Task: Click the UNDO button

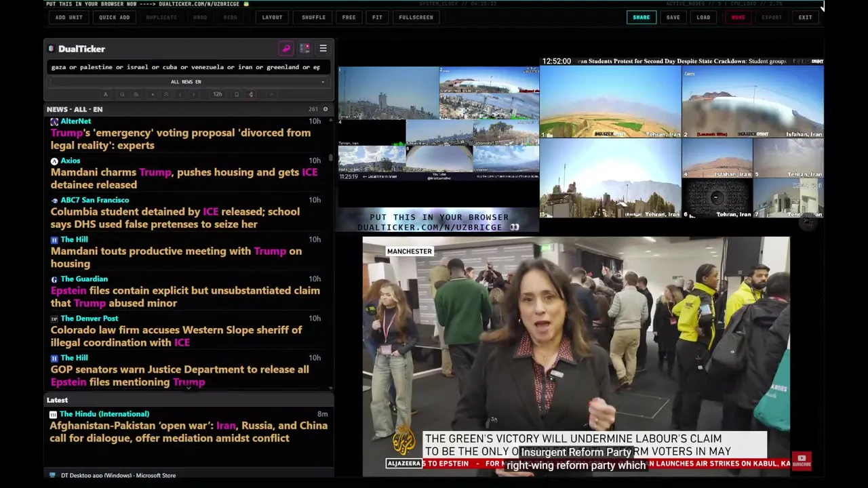Action: (x=200, y=18)
